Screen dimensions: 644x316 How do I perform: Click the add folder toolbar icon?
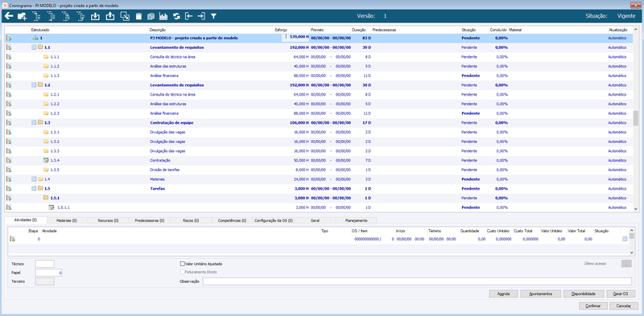(23, 16)
